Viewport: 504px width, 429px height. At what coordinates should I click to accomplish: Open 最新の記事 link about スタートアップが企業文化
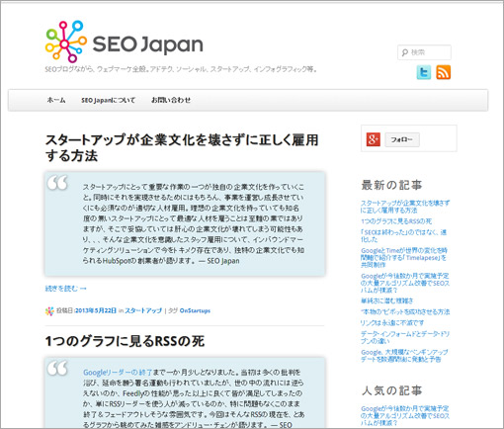tap(405, 207)
